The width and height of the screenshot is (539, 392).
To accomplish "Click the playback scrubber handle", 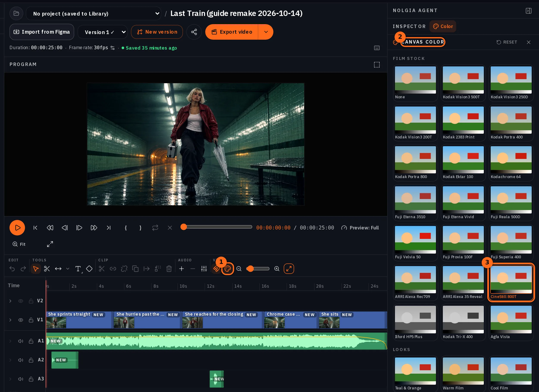I will (x=183, y=227).
